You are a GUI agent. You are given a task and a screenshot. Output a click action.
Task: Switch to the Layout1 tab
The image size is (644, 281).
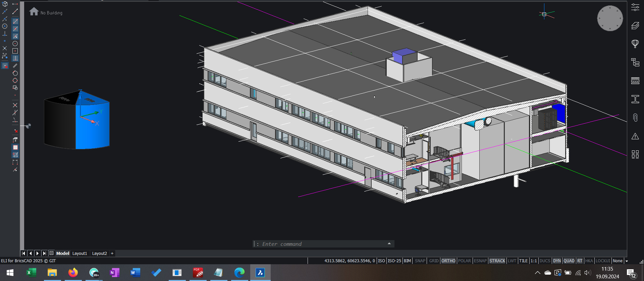[x=79, y=253]
